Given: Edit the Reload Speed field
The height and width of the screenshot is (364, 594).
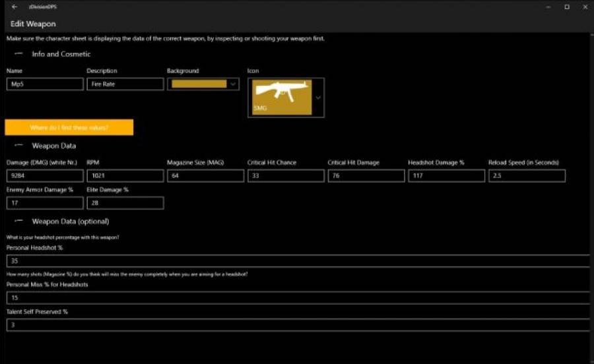Looking at the screenshot, I should [526, 176].
